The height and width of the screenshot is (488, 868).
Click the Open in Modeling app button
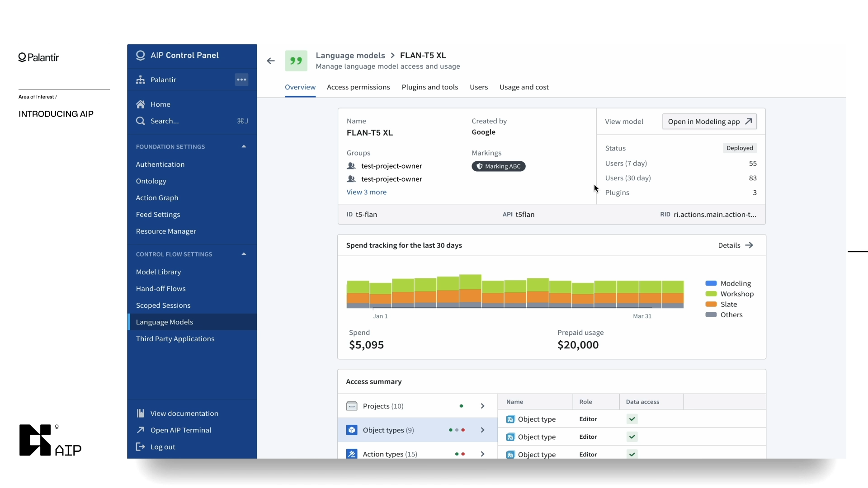[x=709, y=122]
